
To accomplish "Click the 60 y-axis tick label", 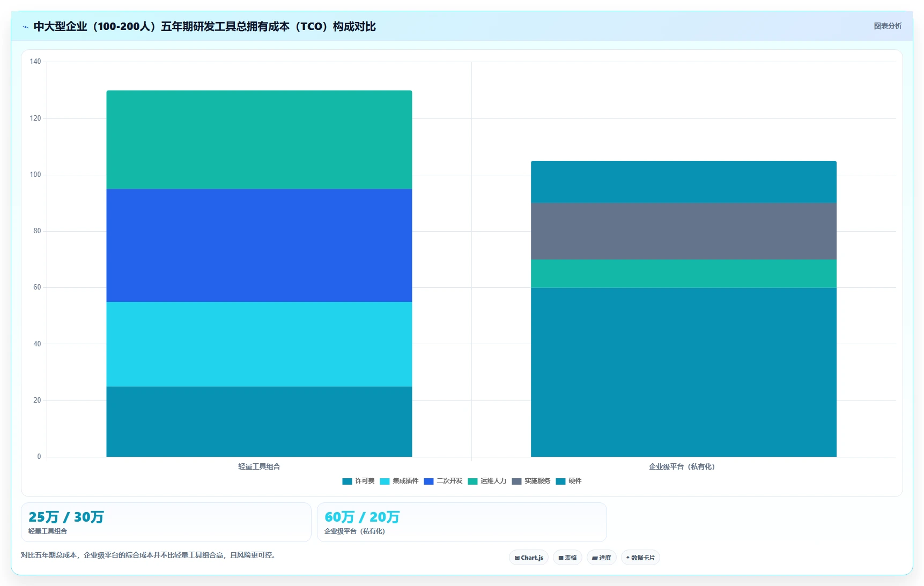I will pos(37,287).
